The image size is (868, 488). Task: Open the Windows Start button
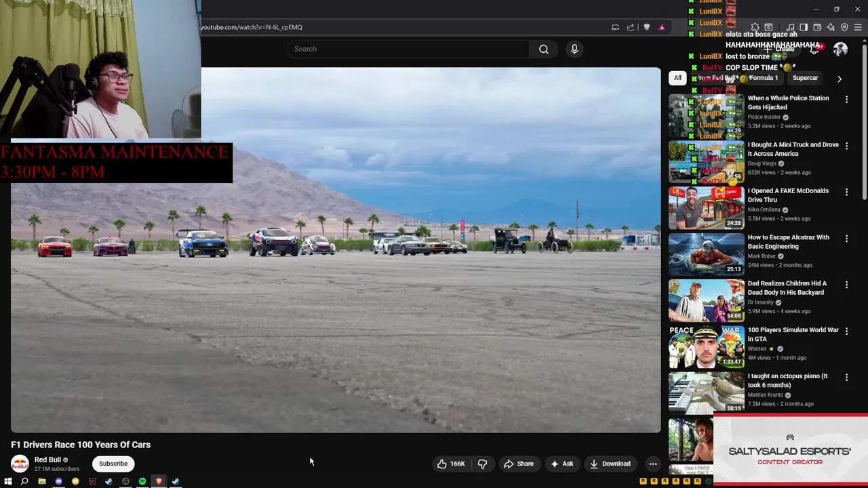coord(8,481)
